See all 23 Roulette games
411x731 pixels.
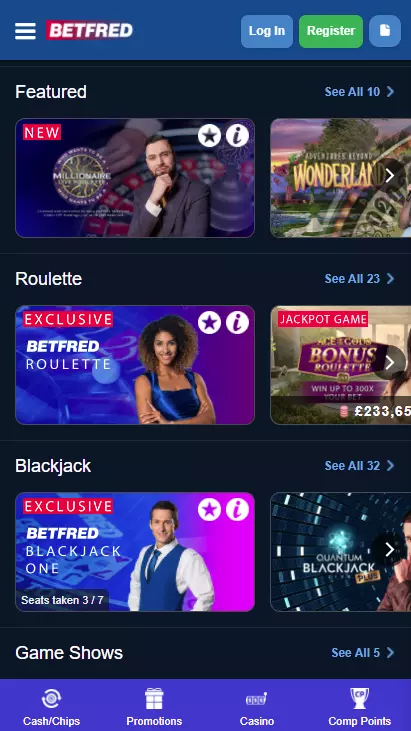click(359, 279)
